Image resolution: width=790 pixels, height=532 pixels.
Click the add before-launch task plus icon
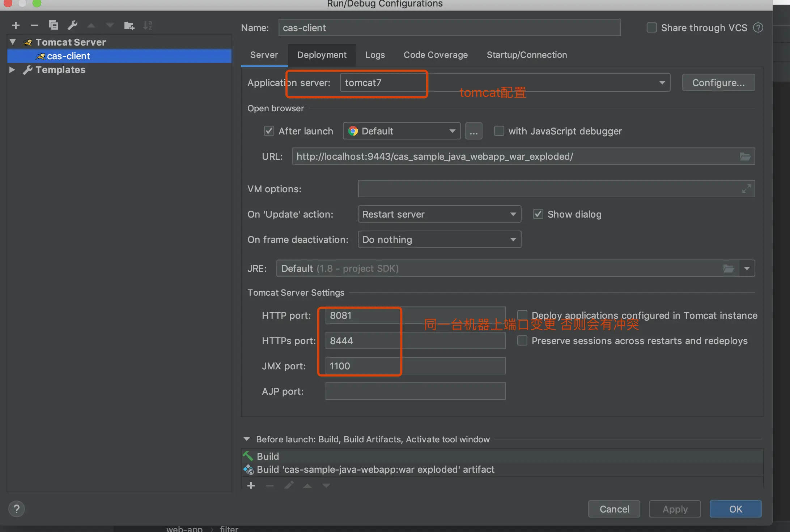pyautogui.click(x=251, y=485)
